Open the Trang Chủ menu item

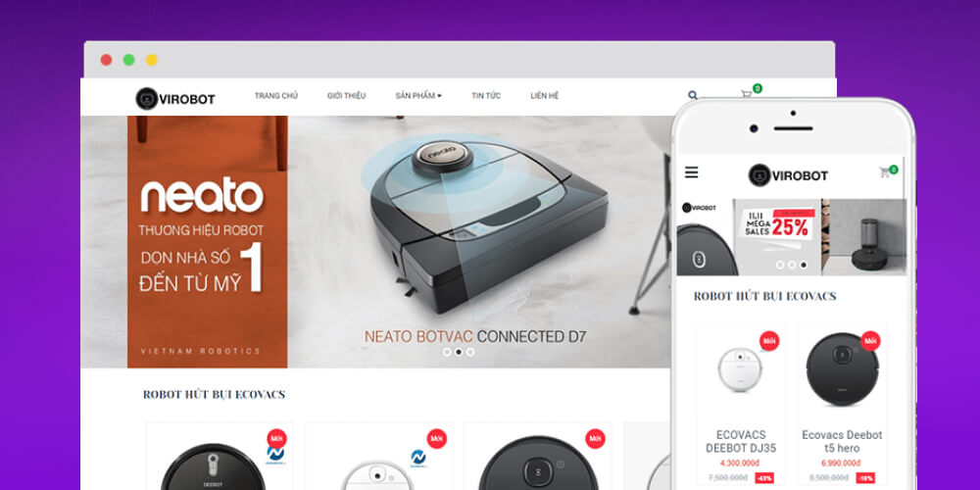[276, 96]
